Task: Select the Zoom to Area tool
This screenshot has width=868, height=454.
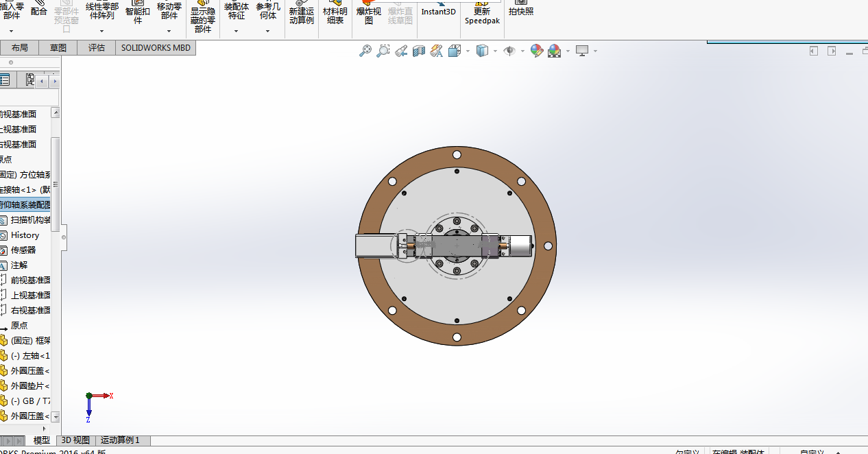Action: click(383, 51)
